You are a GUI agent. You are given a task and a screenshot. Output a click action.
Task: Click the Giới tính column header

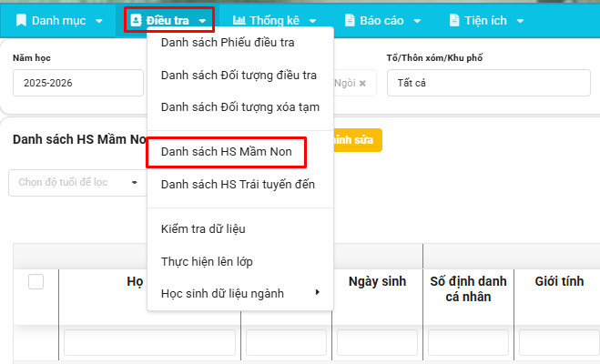point(559,281)
